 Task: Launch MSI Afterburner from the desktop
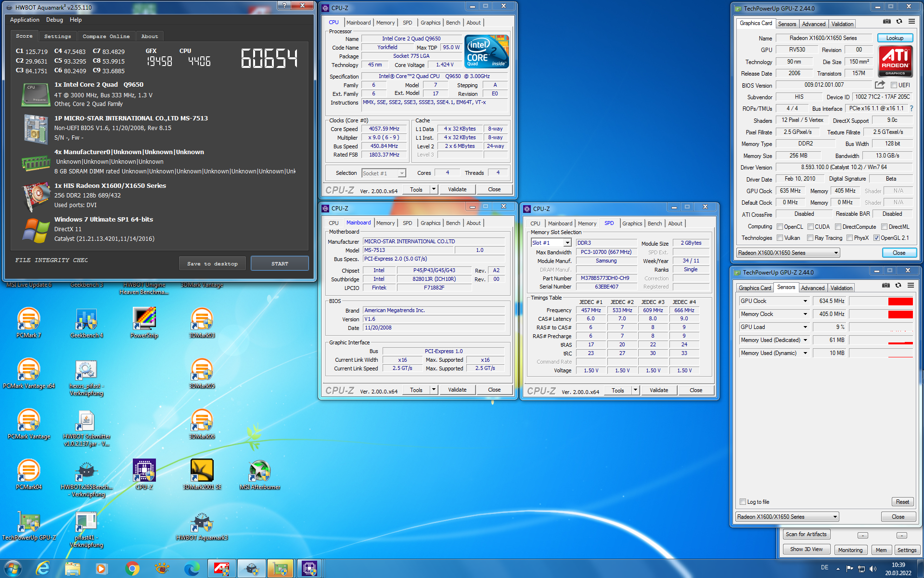point(260,474)
